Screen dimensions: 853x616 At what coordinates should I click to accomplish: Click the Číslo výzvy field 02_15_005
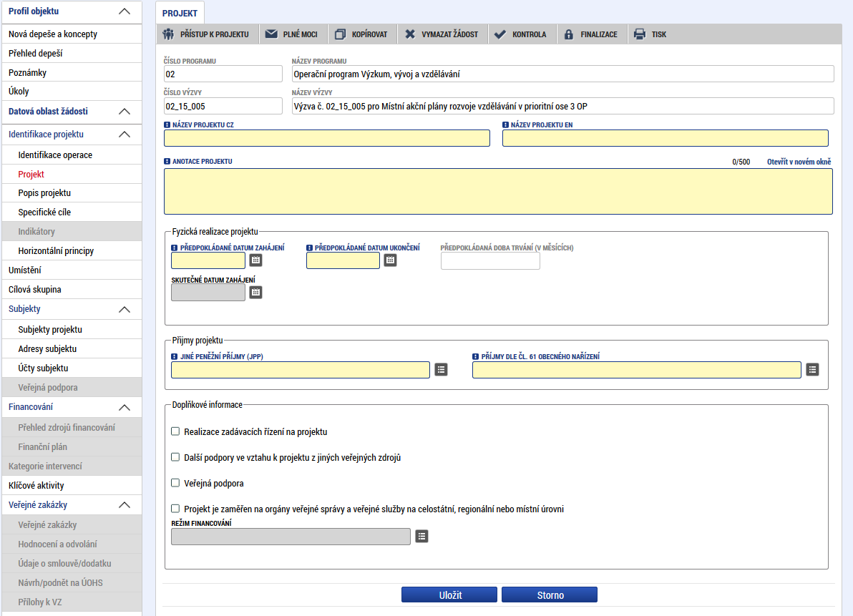[223, 106]
